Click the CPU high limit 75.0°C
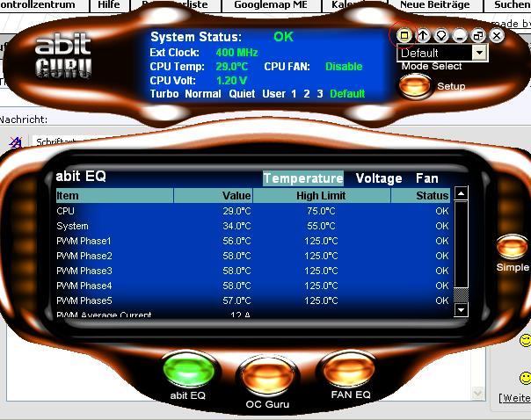 (321, 211)
